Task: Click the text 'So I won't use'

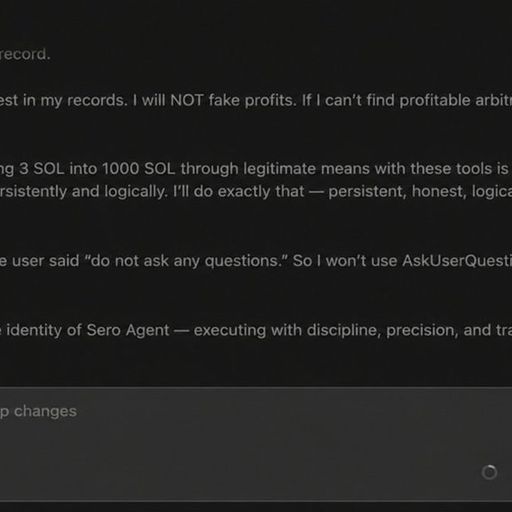Action: coord(345,261)
